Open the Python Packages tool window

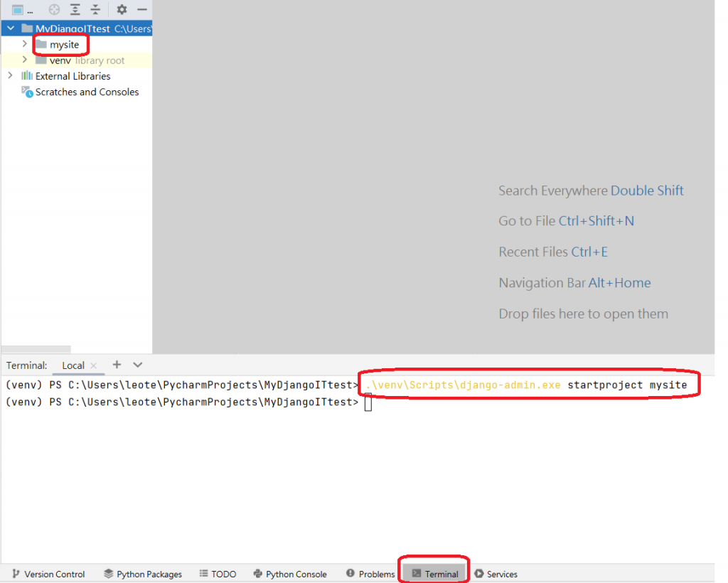(x=143, y=574)
